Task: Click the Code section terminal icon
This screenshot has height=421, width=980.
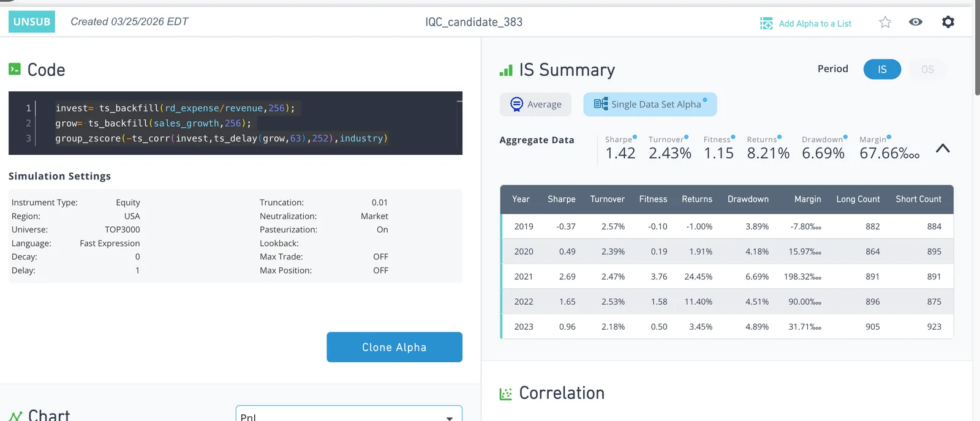Action: (x=15, y=69)
